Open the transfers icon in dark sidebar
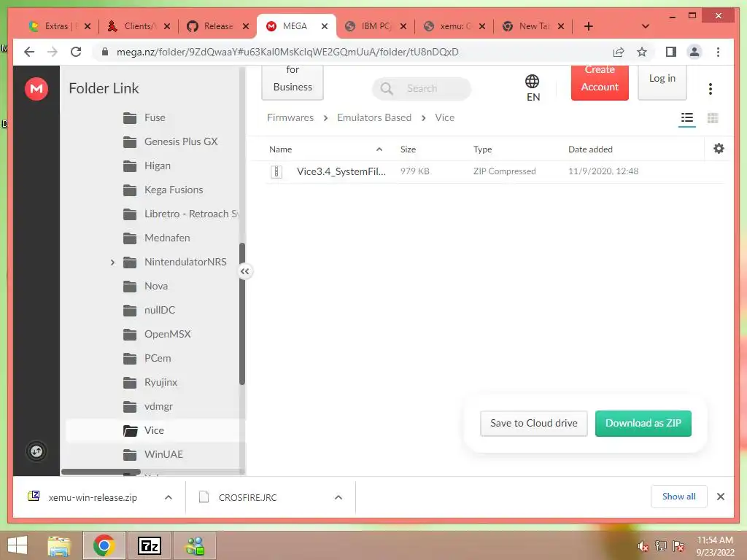The width and height of the screenshot is (747, 560). point(36,451)
